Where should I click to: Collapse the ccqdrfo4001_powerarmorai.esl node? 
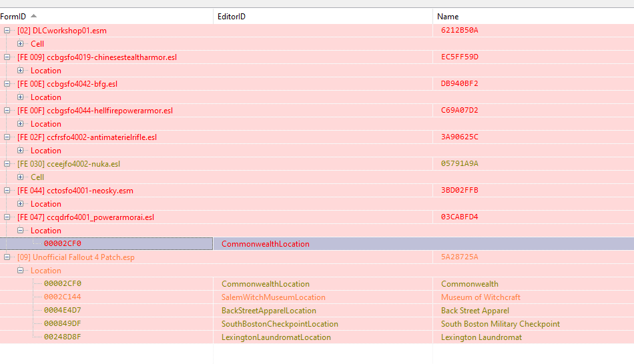point(7,217)
